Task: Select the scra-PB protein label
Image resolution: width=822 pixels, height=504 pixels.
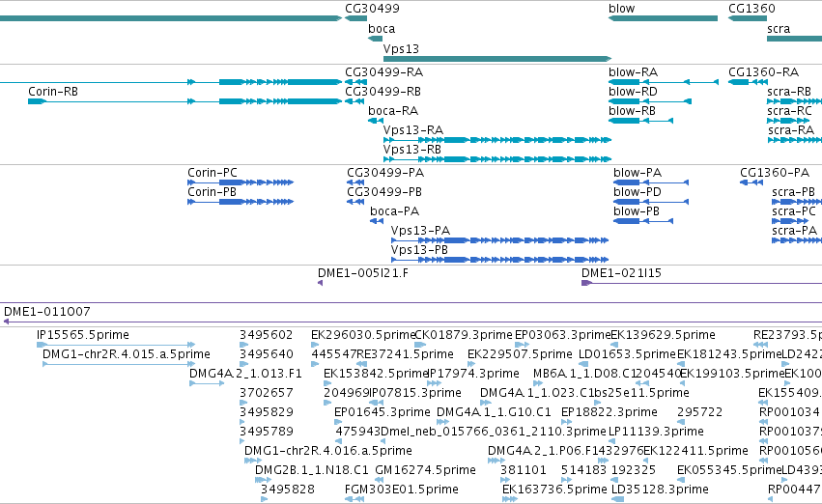Action: coord(793,192)
